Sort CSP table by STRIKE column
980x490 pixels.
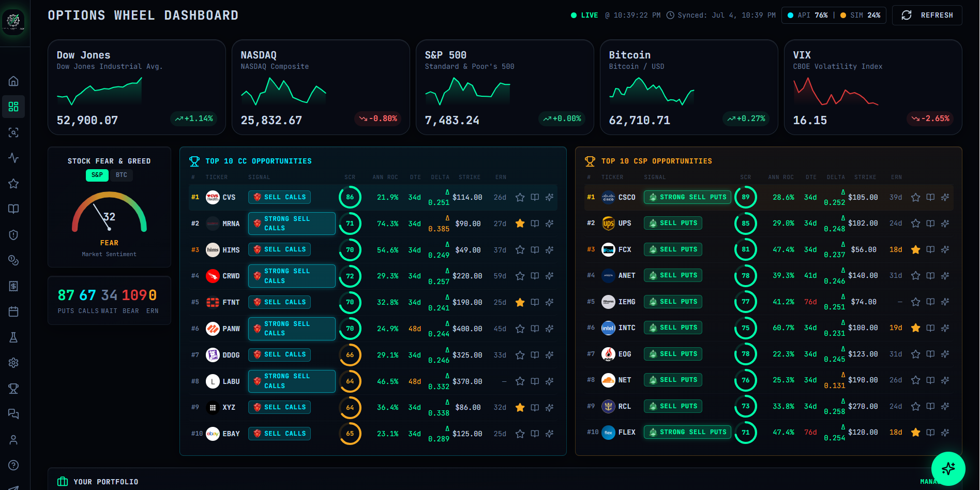tap(865, 177)
